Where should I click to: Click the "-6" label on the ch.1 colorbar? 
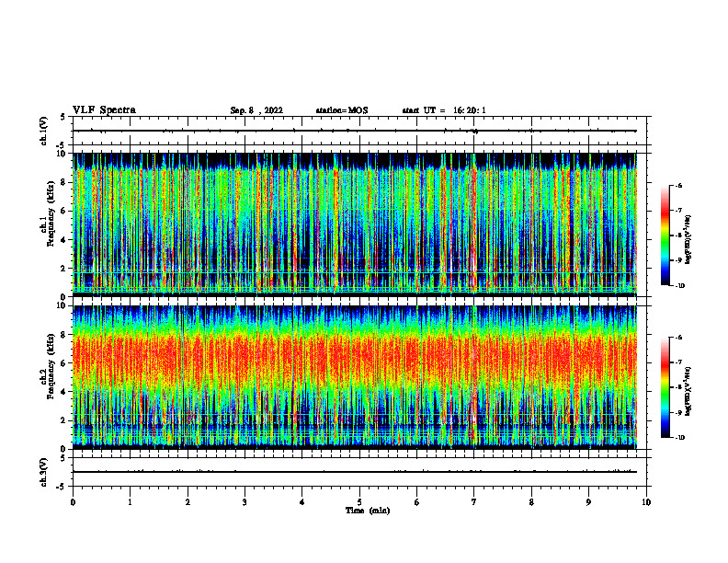point(678,185)
